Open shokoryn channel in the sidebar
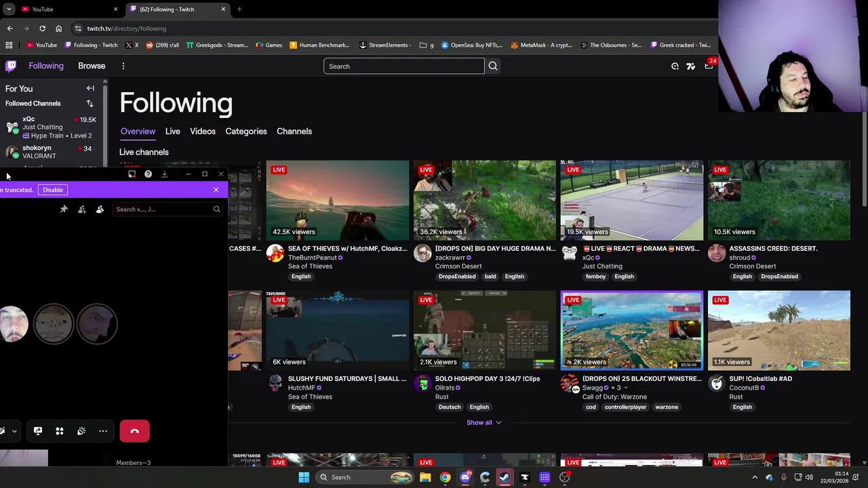 point(53,152)
